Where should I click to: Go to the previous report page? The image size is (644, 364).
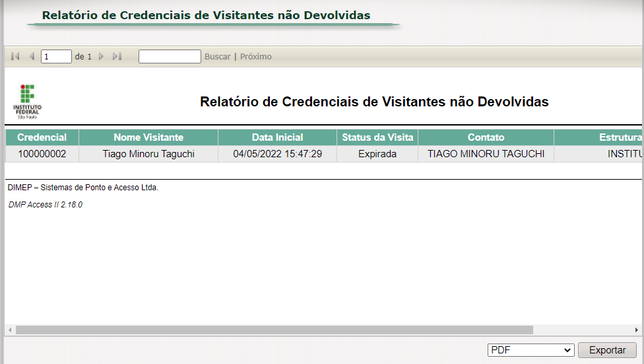click(x=32, y=56)
